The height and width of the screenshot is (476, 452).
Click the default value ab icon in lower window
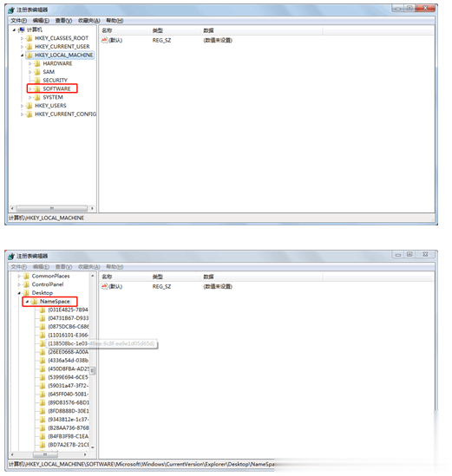[x=104, y=286]
